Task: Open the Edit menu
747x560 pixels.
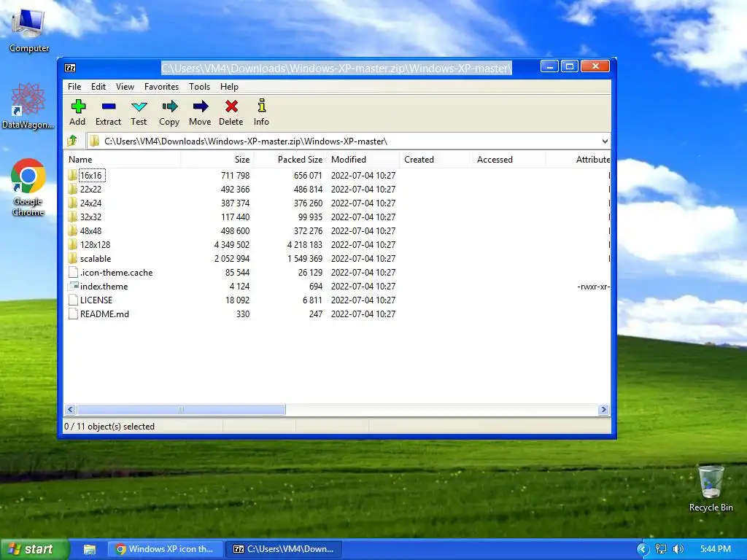Action: point(98,87)
